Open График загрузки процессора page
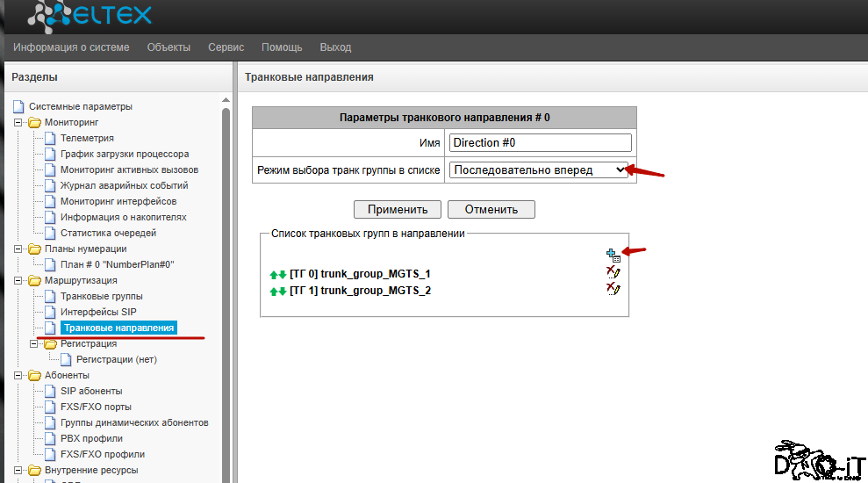 click(x=125, y=154)
